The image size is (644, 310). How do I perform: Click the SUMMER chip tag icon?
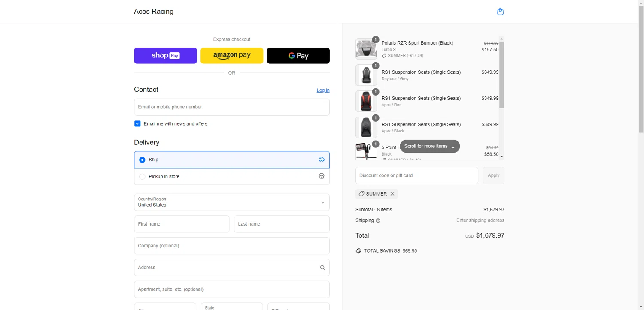coord(361,194)
